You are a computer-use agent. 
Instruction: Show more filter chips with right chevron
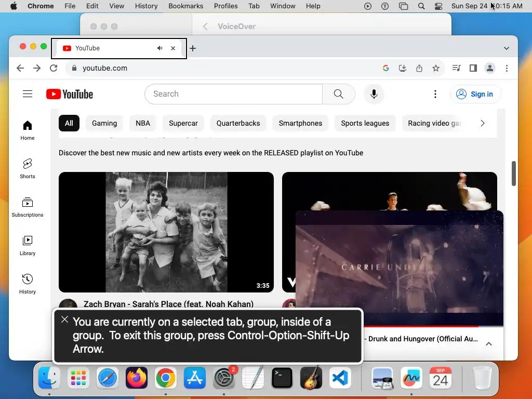coord(483,123)
